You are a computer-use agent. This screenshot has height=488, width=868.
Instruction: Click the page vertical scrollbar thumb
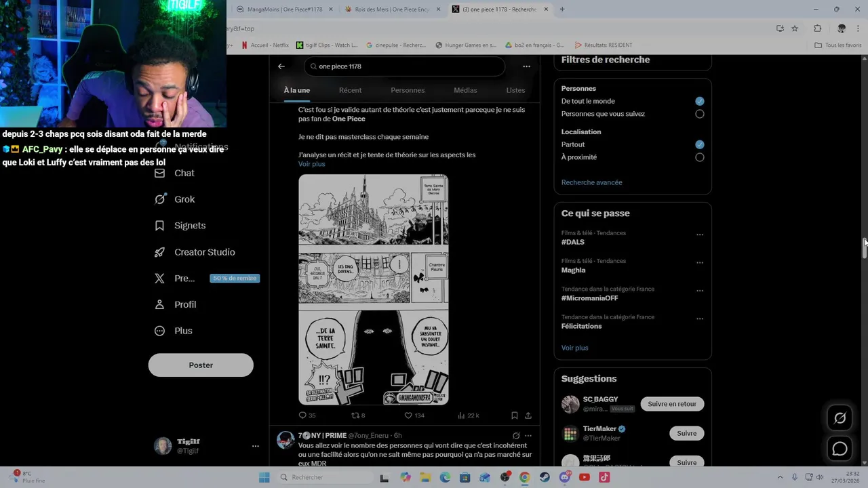[865, 248]
